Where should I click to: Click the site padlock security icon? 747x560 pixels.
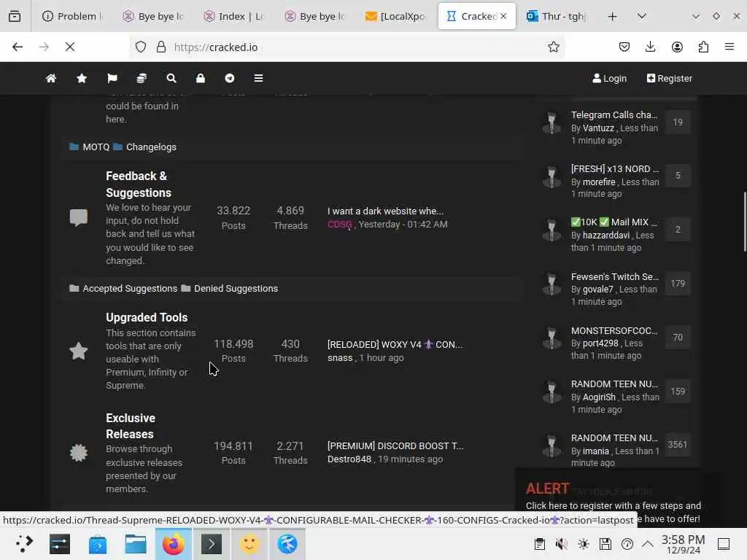[x=161, y=47]
